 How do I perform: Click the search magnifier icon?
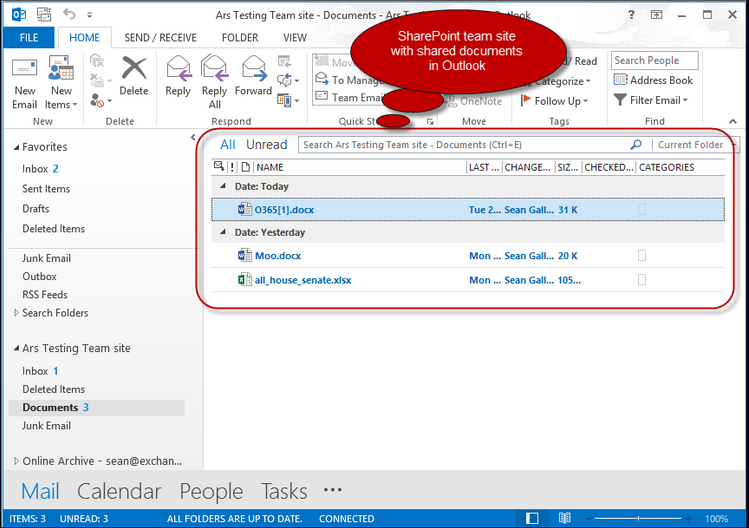(636, 144)
